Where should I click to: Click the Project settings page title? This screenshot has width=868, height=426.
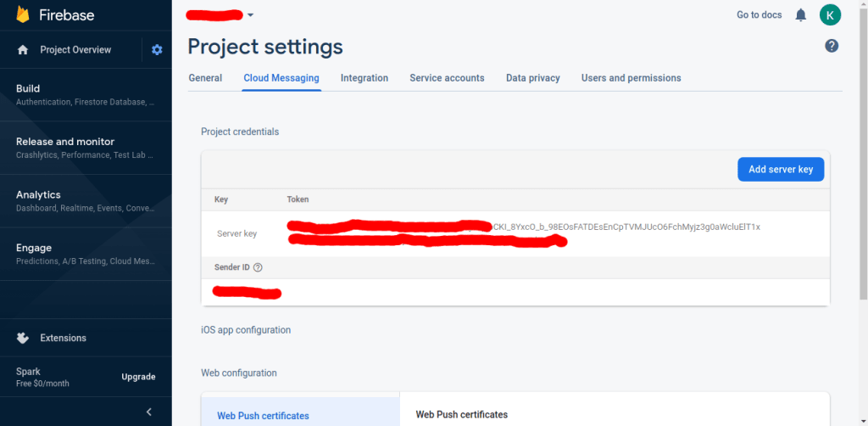click(265, 47)
